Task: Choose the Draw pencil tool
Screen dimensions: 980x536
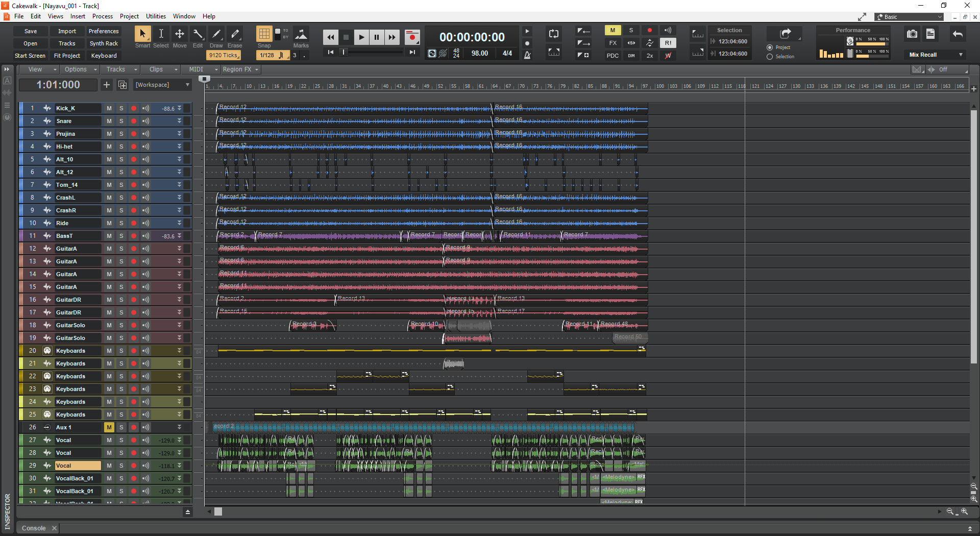Action: tap(216, 34)
